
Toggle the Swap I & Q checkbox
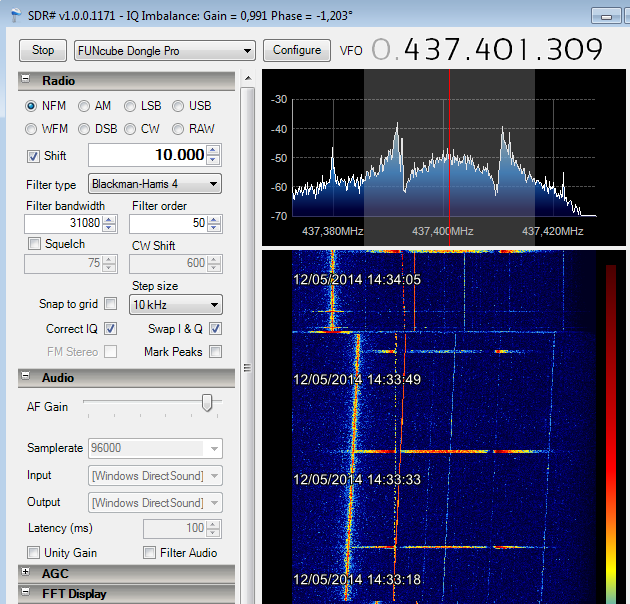tap(215, 329)
